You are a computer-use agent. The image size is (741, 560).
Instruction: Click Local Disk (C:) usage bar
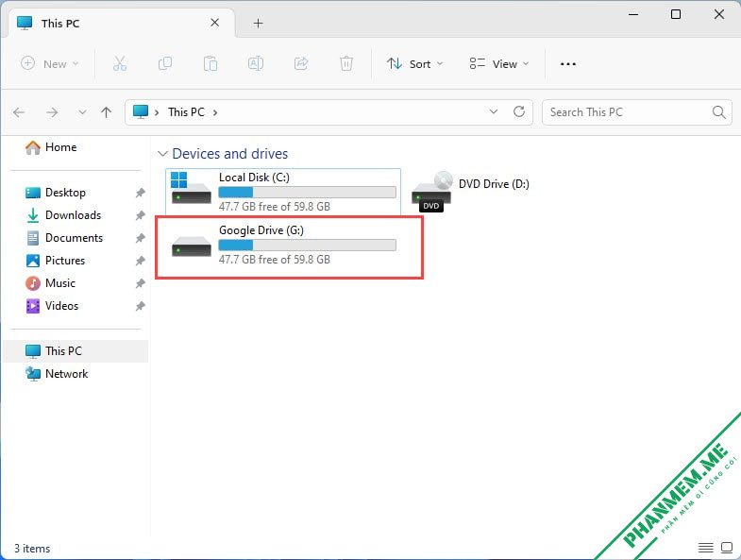(x=307, y=192)
